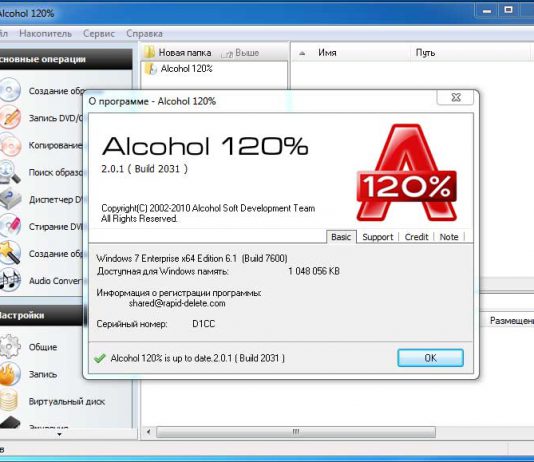Open the Виртуальный диск settings icon
This screenshot has height=462, width=534.
coord(9,400)
